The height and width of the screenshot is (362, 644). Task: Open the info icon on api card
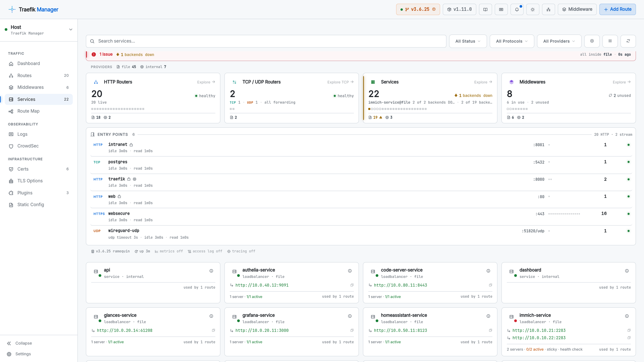(x=211, y=271)
